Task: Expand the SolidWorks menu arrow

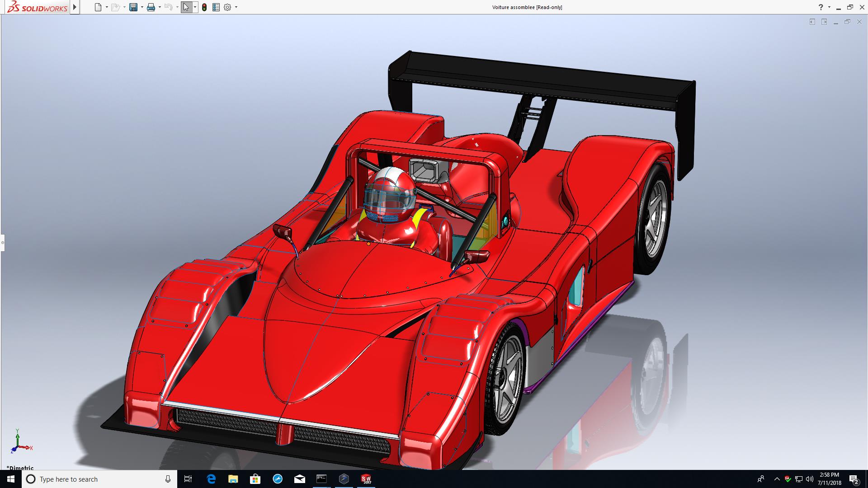Action: [x=75, y=7]
